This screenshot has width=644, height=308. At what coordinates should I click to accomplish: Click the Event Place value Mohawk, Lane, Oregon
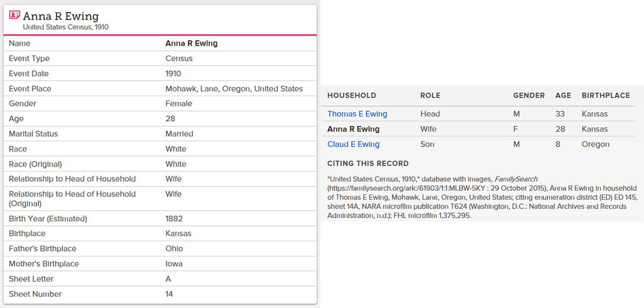click(234, 89)
